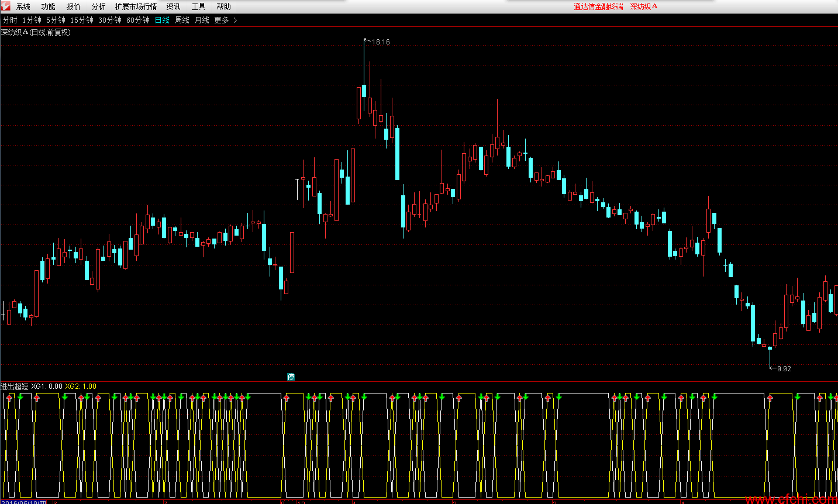Switch to the 1分钟 period tab
The height and width of the screenshot is (504, 838).
point(32,20)
